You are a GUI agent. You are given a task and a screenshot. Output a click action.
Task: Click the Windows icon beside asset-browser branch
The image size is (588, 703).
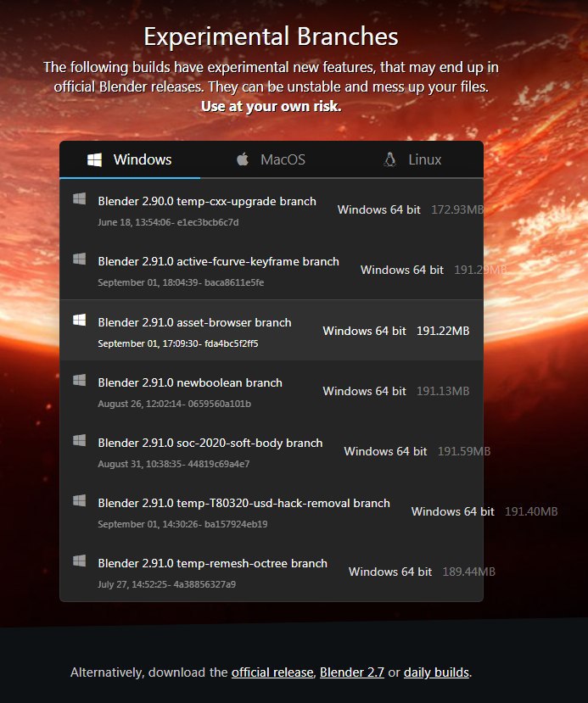(80, 320)
